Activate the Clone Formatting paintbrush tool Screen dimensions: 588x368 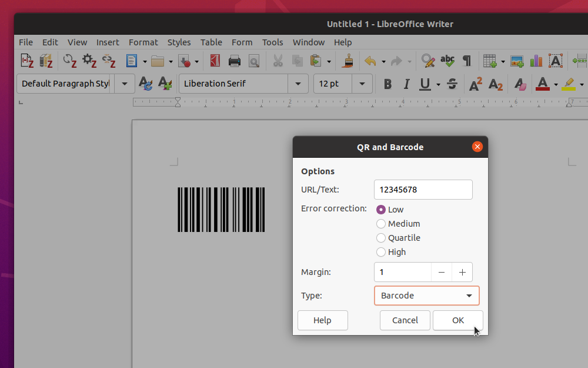pos(347,61)
